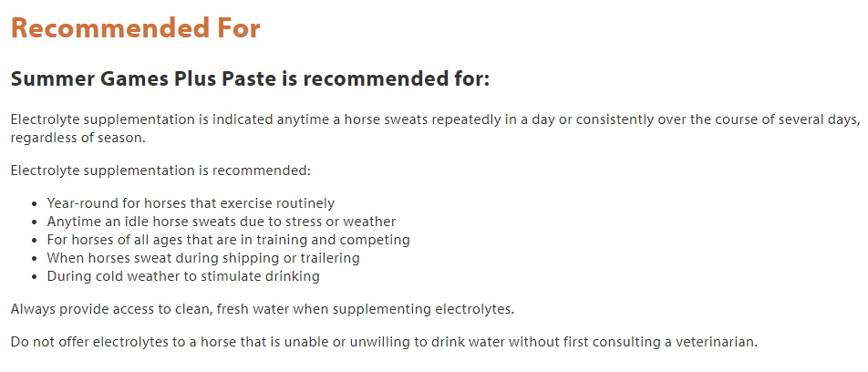Click bullet 'For horses of all ages'
Image resolution: width=868 pixels, height=372 pixels.
point(228,241)
